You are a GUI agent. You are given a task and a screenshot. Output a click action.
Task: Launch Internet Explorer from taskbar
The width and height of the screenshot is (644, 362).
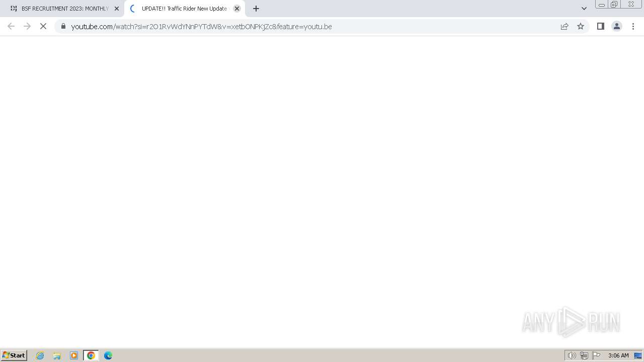click(x=40, y=355)
